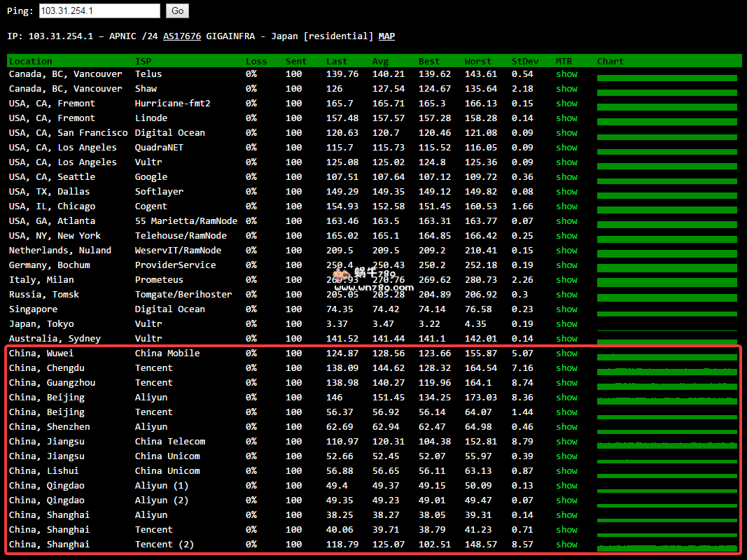
Task: Click the chart bar for Chengdu Tencent
Action: pos(666,372)
